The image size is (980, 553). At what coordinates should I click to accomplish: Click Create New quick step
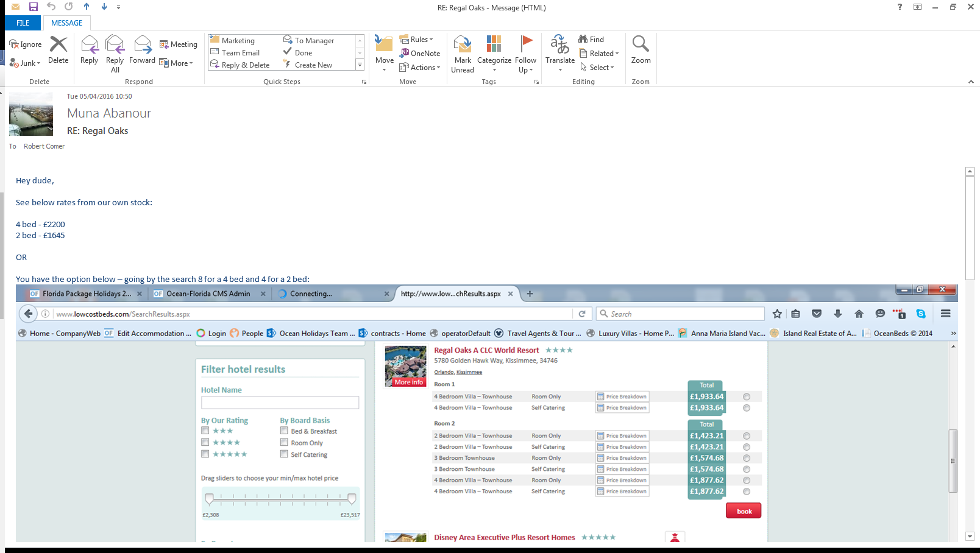coord(308,65)
